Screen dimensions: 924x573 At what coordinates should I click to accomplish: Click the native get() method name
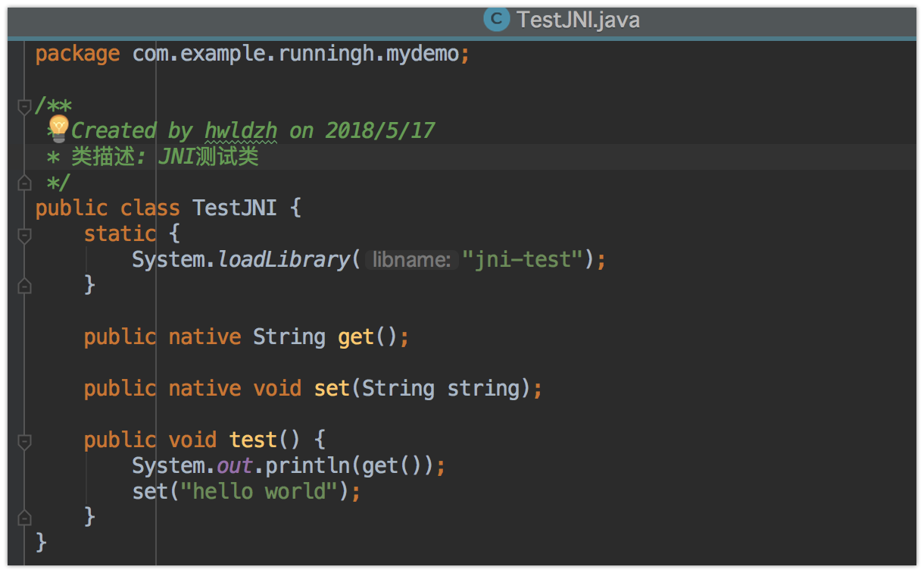[354, 336]
